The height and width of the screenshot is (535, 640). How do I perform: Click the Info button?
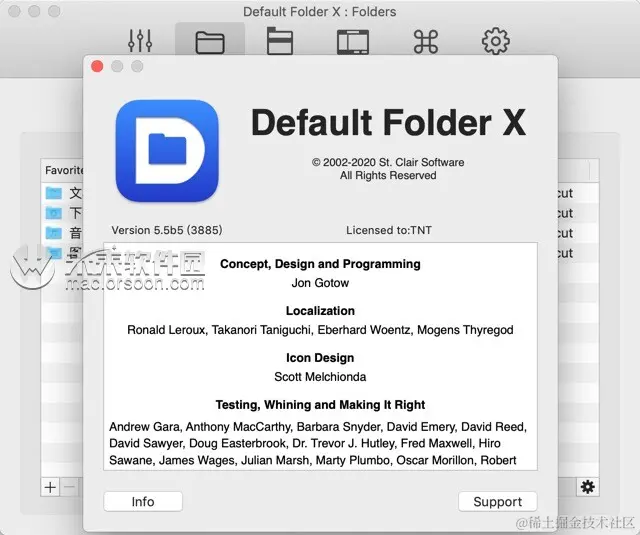(x=143, y=501)
